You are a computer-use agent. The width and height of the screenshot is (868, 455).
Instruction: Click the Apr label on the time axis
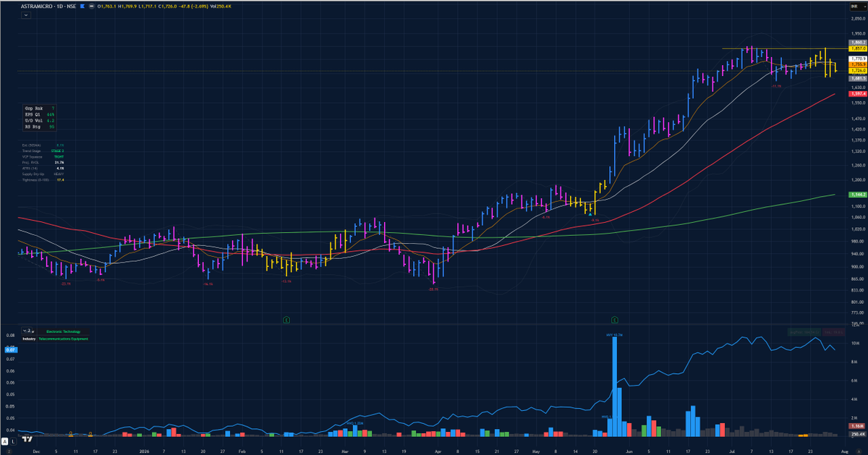point(438,450)
